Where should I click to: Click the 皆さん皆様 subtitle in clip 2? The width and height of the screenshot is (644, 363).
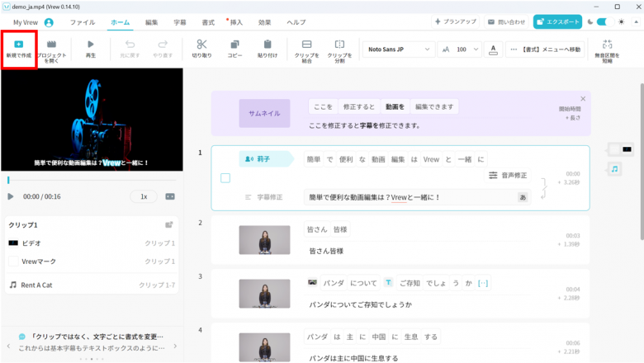point(326,251)
